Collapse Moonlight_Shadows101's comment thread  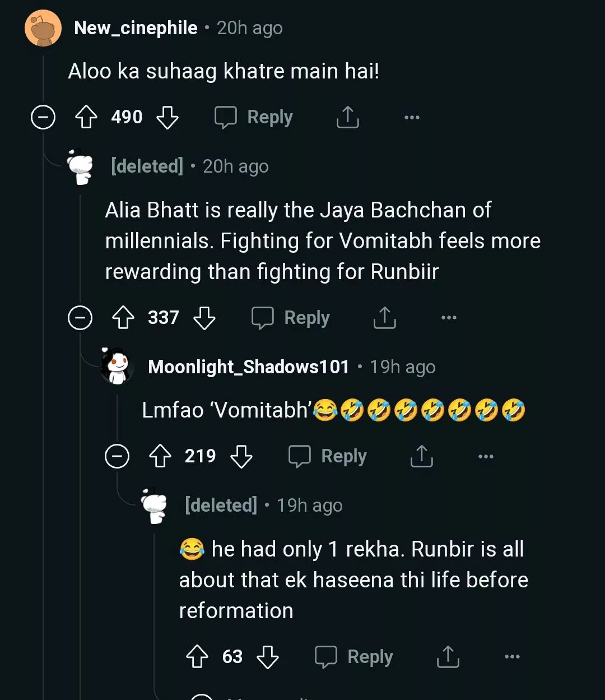tap(117, 456)
